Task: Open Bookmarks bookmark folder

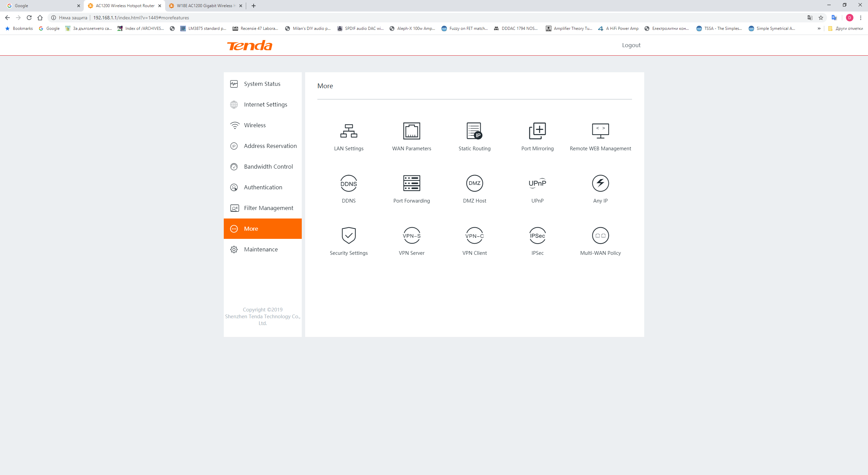Action: [19, 28]
